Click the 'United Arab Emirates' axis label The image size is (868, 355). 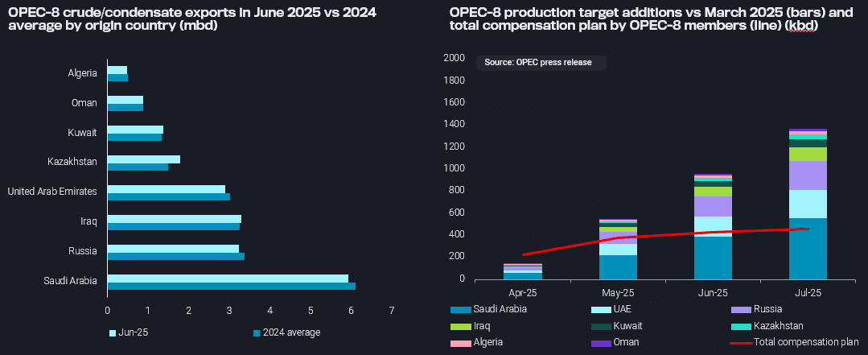pyautogui.click(x=52, y=192)
